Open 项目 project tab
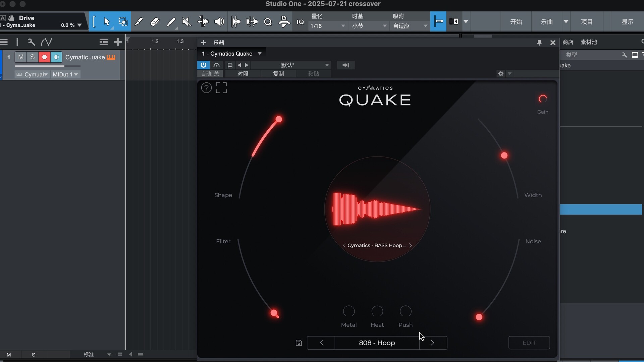Screen dimensions: 644x362 click(x=587, y=22)
